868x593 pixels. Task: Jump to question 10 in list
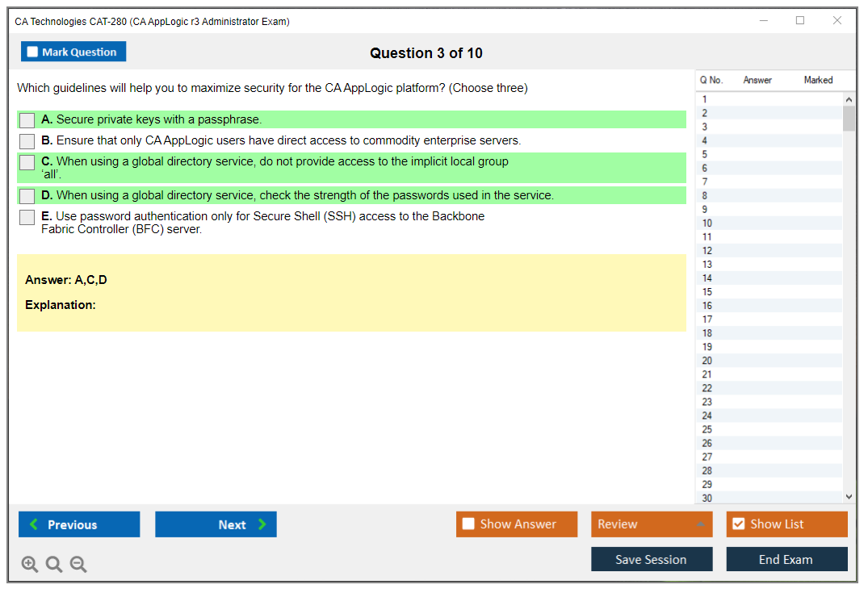click(x=707, y=223)
